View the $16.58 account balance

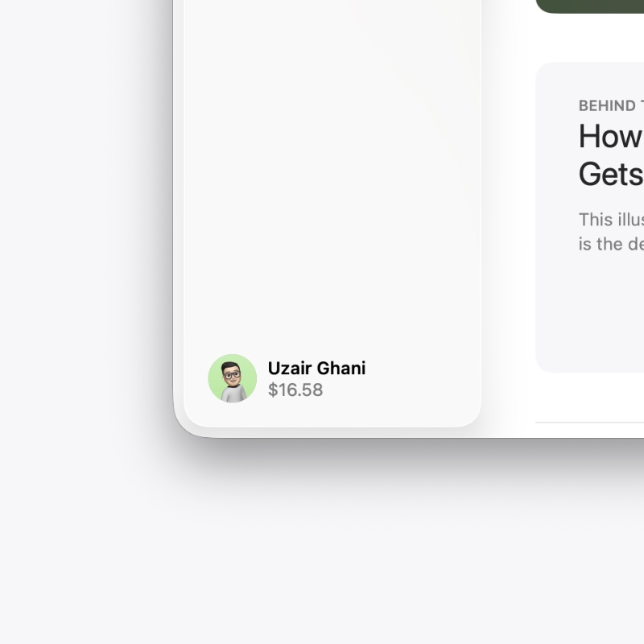pyautogui.click(x=295, y=390)
